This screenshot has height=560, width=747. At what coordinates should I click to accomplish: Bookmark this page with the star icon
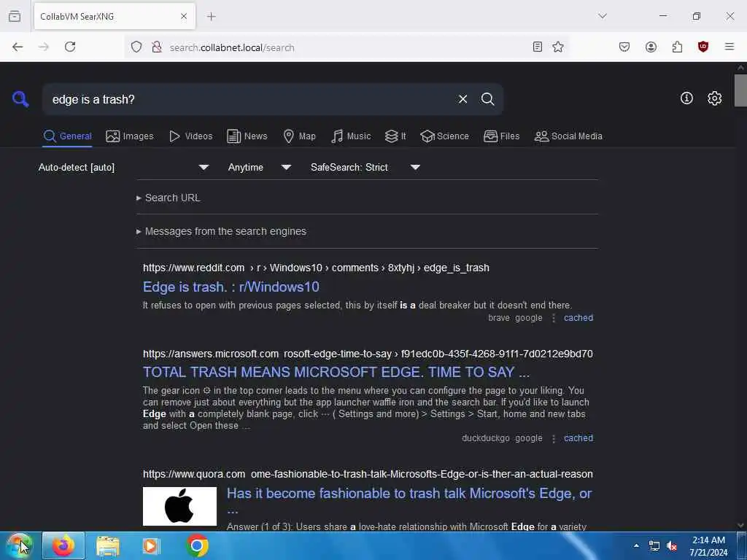coord(558,47)
